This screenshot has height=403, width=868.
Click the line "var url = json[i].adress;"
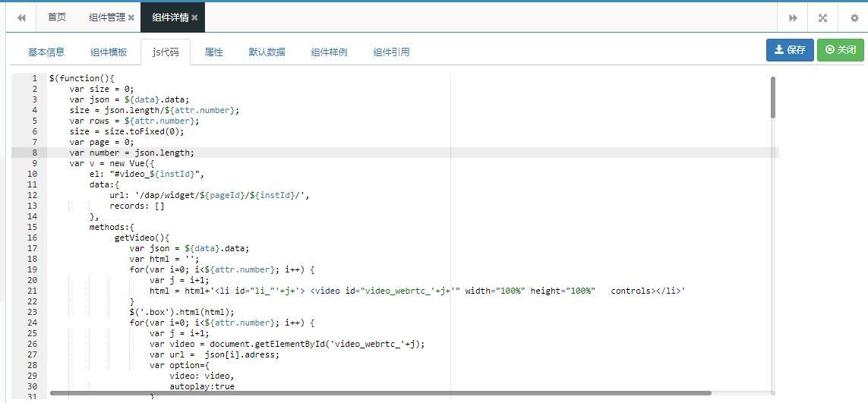pyautogui.click(x=215, y=354)
